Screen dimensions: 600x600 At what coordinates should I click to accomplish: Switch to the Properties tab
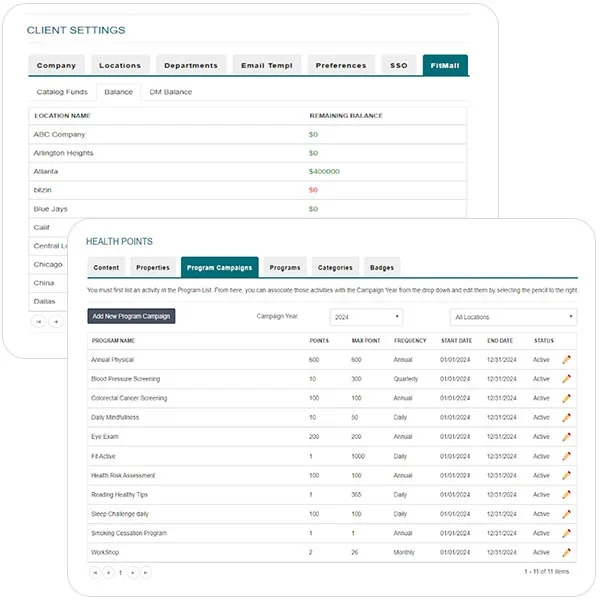(x=153, y=267)
